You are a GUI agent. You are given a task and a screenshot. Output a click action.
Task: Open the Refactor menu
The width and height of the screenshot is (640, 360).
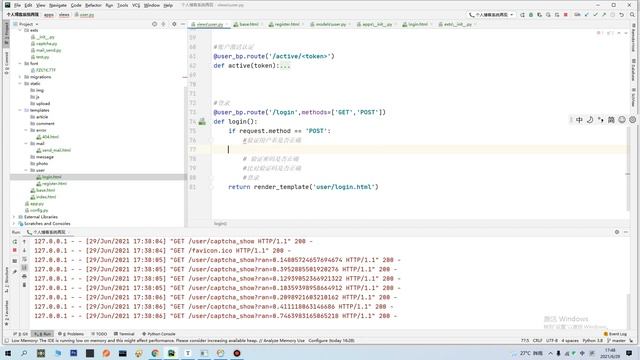93,5
